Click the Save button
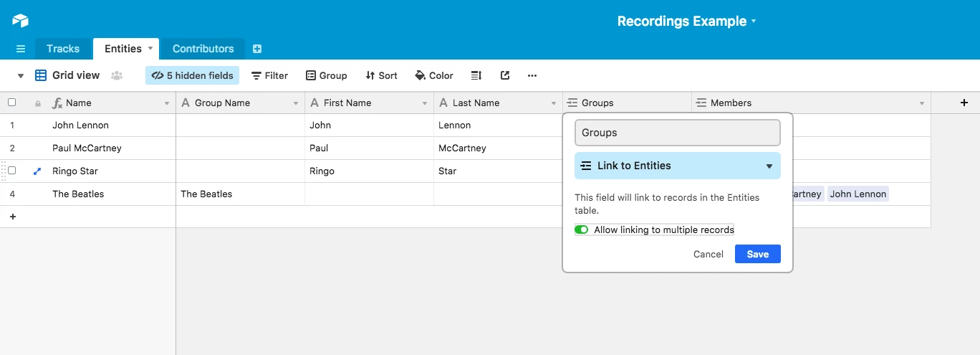The image size is (980, 355). 758,254
